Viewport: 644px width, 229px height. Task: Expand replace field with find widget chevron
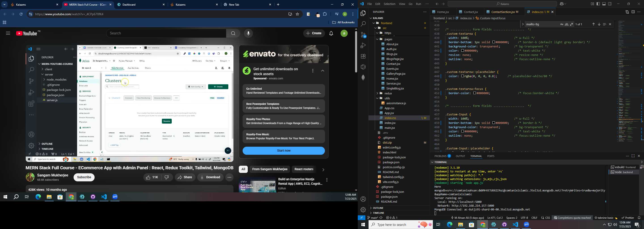tap(523, 24)
